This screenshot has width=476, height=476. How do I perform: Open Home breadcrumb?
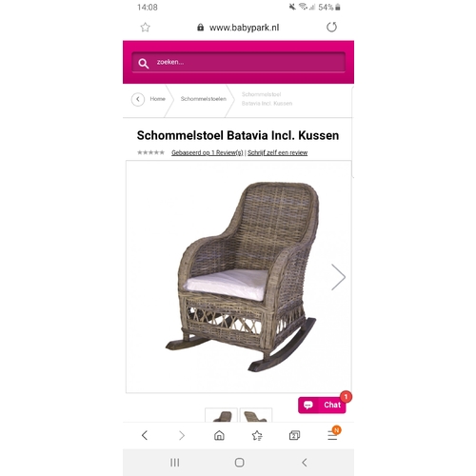(x=157, y=99)
